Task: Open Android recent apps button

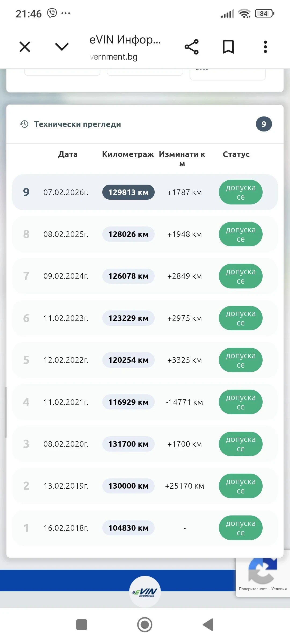Action: point(82,625)
